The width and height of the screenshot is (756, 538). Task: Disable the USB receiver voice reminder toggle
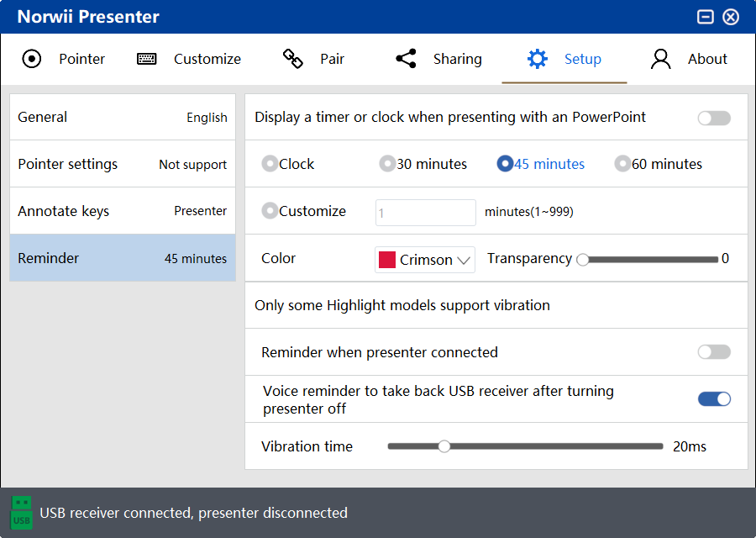(x=714, y=399)
